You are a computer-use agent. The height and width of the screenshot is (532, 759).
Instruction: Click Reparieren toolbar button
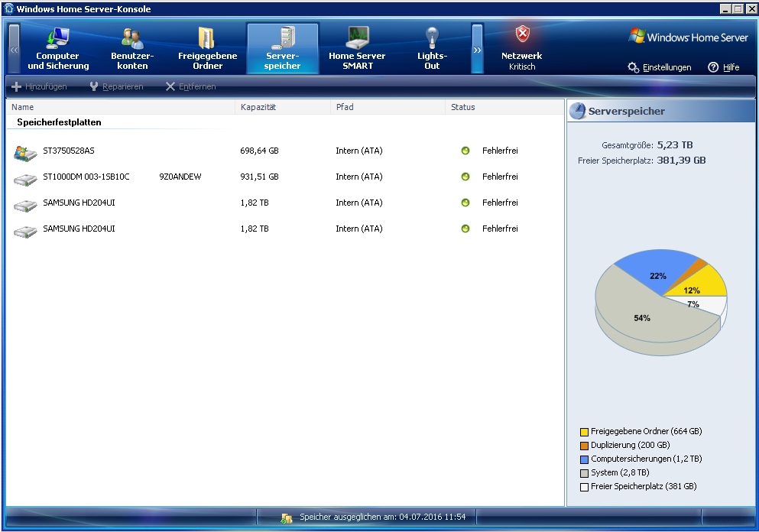click(x=117, y=86)
